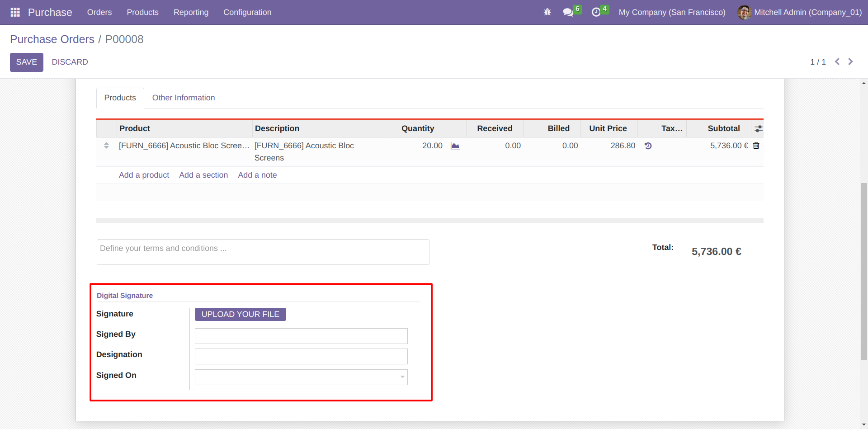Open the Products menu in navbar

click(x=142, y=12)
